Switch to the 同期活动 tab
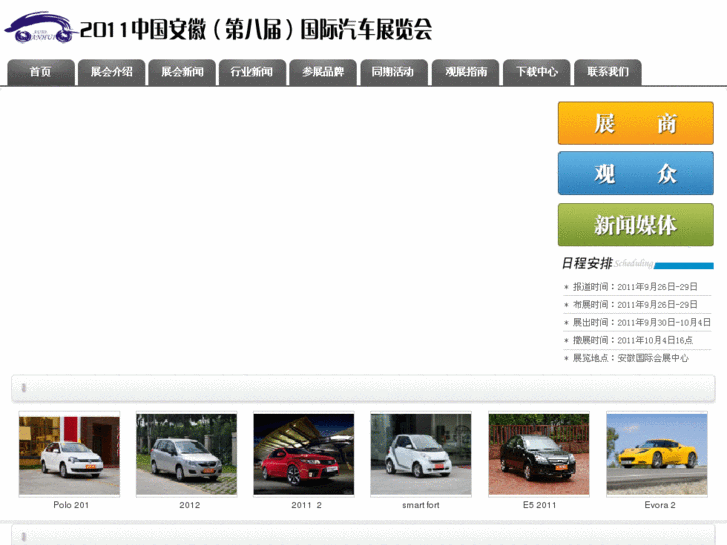This screenshot has height=545, width=727. [394, 72]
